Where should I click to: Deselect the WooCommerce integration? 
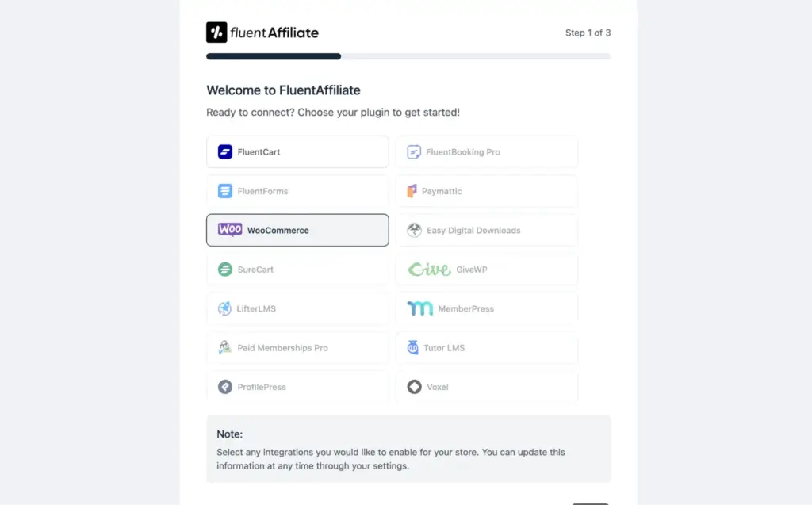click(297, 230)
